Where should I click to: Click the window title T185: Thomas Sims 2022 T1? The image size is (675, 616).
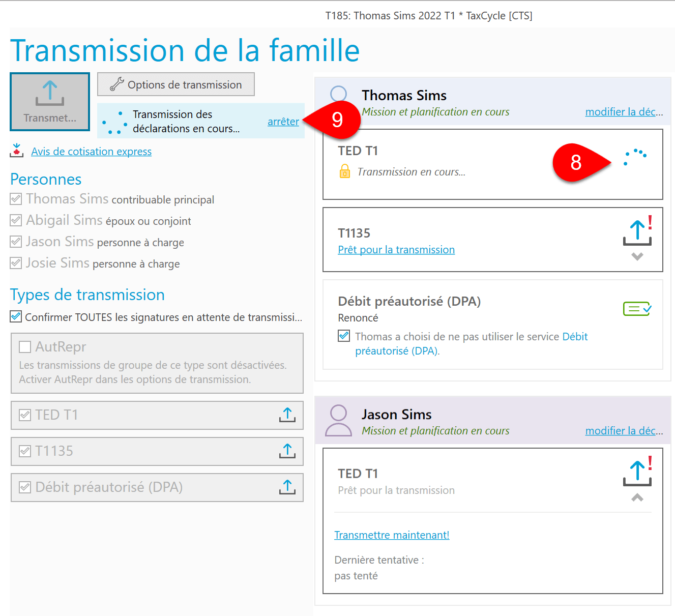point(429,16)
